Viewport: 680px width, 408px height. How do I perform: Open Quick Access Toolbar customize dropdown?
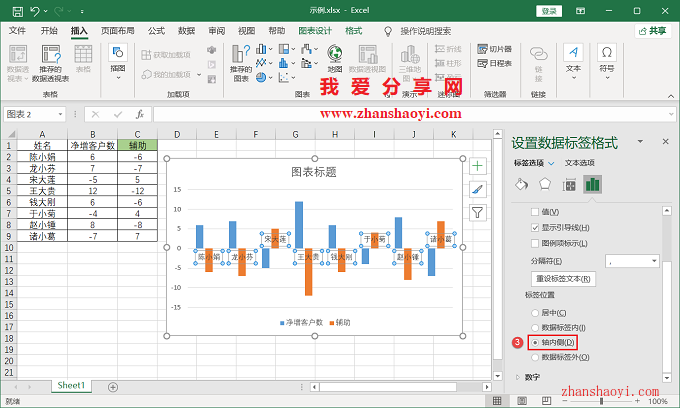tap(82, 12)
